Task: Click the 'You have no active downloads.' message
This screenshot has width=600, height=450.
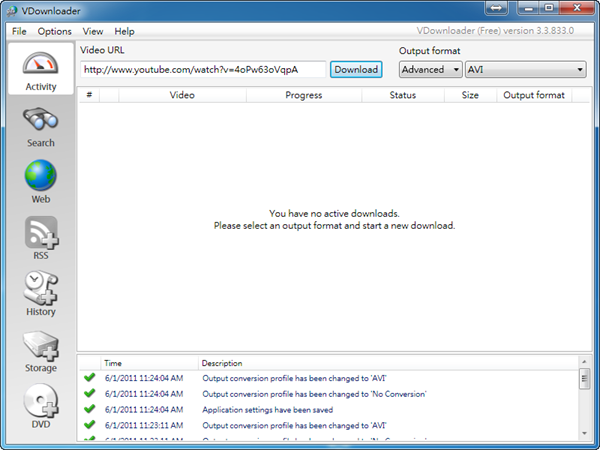Action: tap(334, 214)
